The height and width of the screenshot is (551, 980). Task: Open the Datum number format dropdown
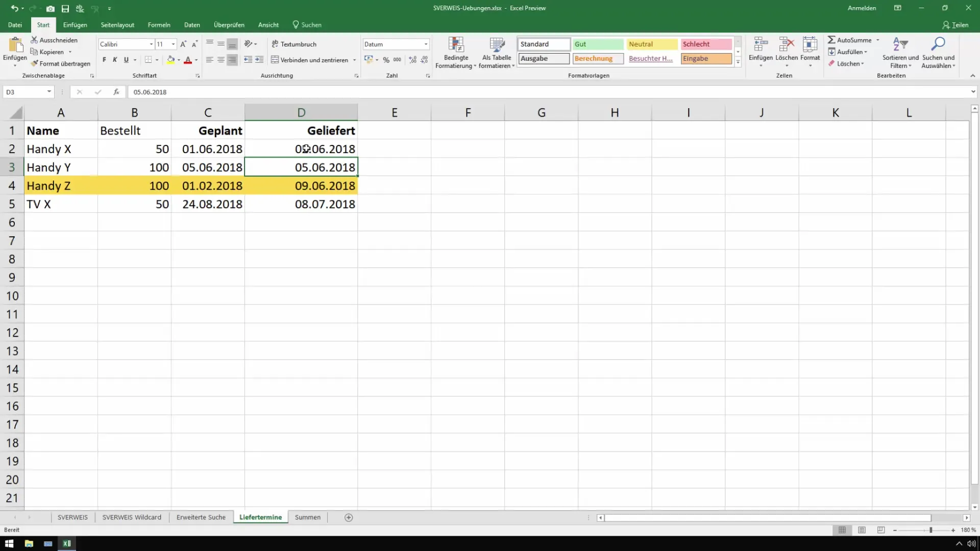(426, 44)
